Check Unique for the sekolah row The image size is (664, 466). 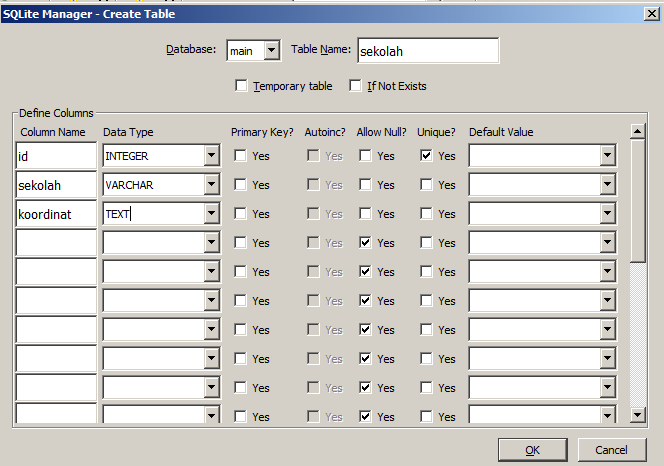[x=426, y=185]
